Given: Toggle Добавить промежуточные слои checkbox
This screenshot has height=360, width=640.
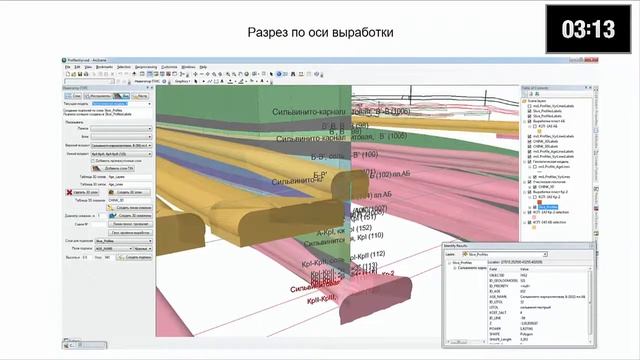Looking at the screenshot, I should click(93, 161).
